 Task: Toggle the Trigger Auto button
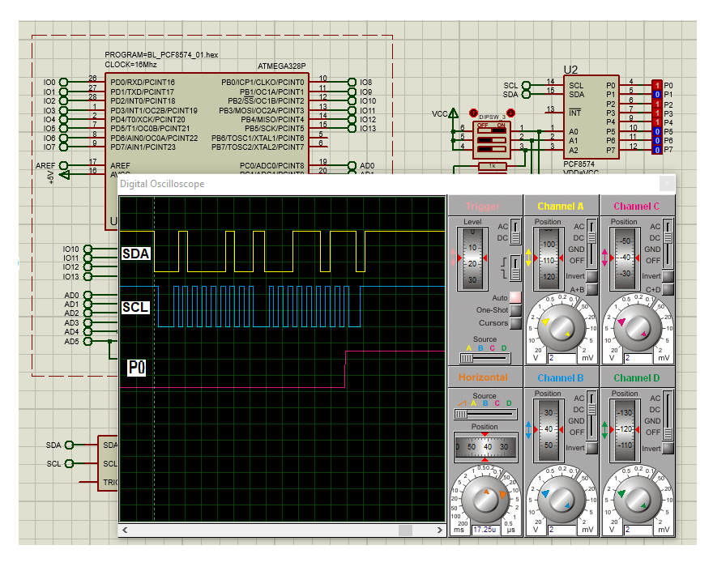[515, 297]
